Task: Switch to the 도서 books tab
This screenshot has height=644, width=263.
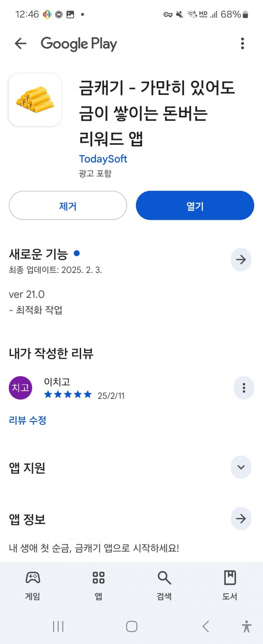Action: pos(230,586)
